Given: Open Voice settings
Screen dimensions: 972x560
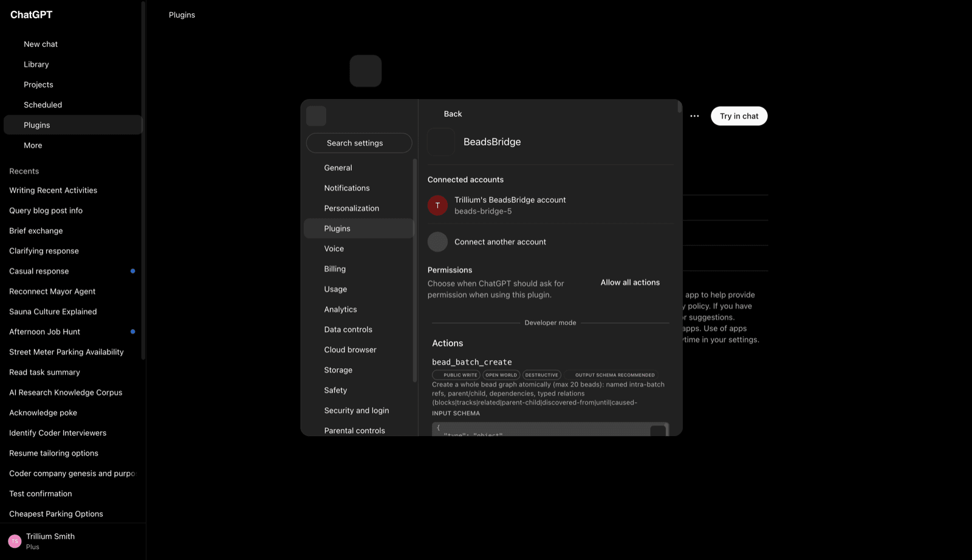Looking at the screenshot, I should pos(358,248).
